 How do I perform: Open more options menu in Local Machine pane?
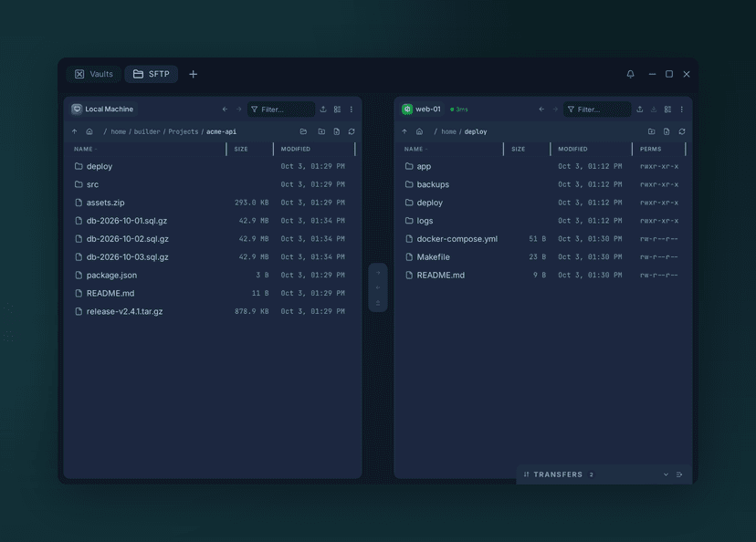[352, 109]
